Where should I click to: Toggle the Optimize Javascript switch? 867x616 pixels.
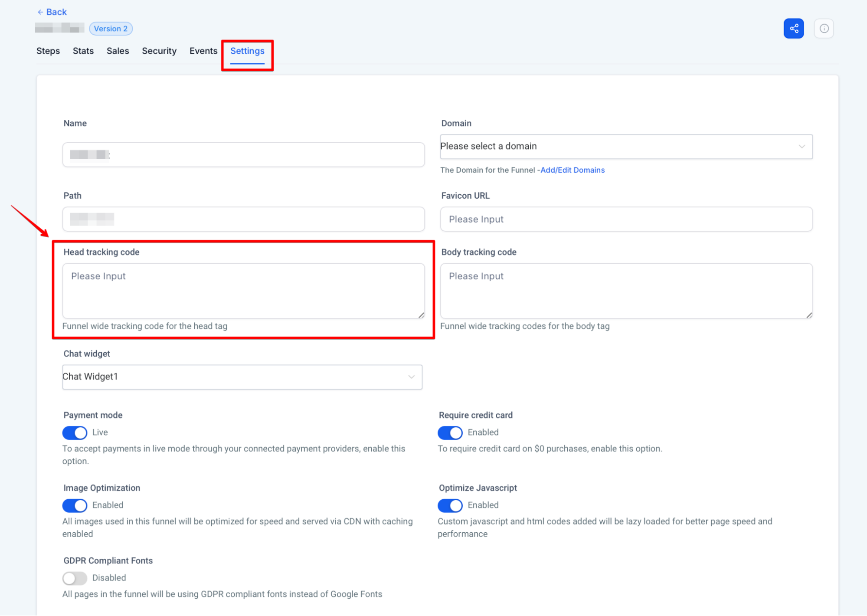pyautogui.click(x=450, y=505)
